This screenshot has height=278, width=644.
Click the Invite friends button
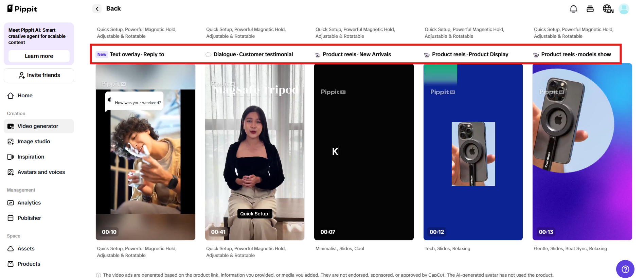pos(39,75)
